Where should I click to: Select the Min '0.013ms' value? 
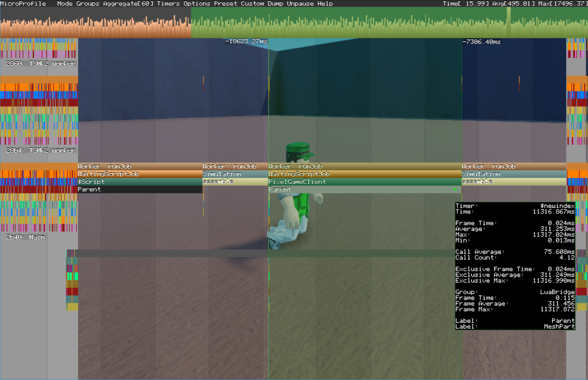coord(561,240)
